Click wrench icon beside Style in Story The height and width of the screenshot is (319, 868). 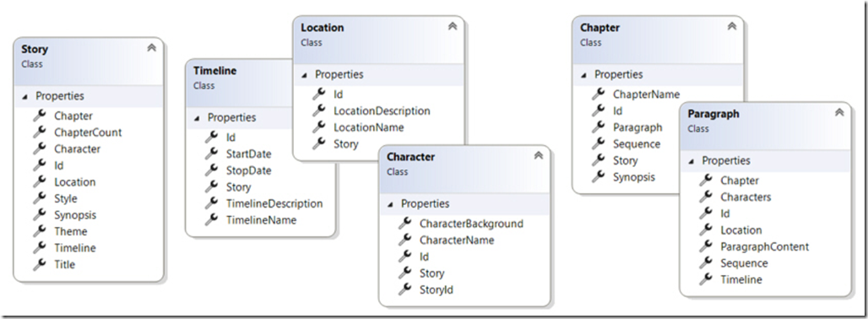coord(40,198)
